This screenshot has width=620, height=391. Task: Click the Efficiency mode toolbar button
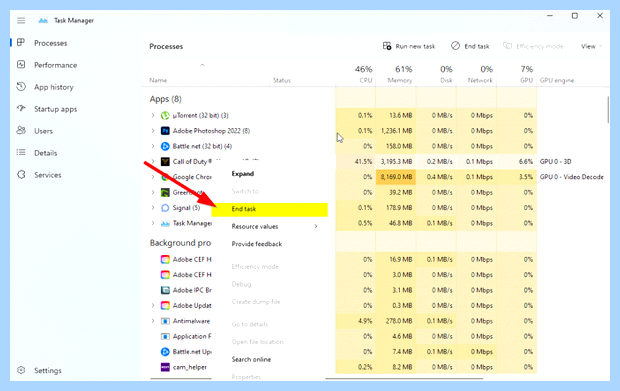533,46
